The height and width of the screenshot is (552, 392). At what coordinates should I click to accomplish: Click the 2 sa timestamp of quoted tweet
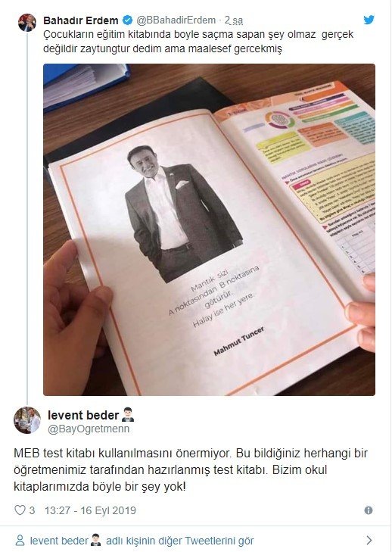234,20
